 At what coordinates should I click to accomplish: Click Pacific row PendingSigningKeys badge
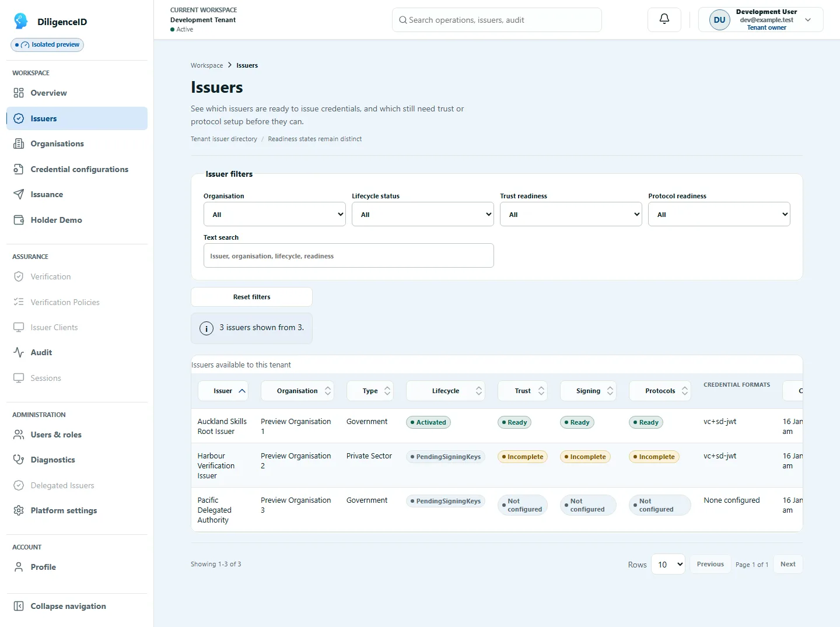point(446,501)
